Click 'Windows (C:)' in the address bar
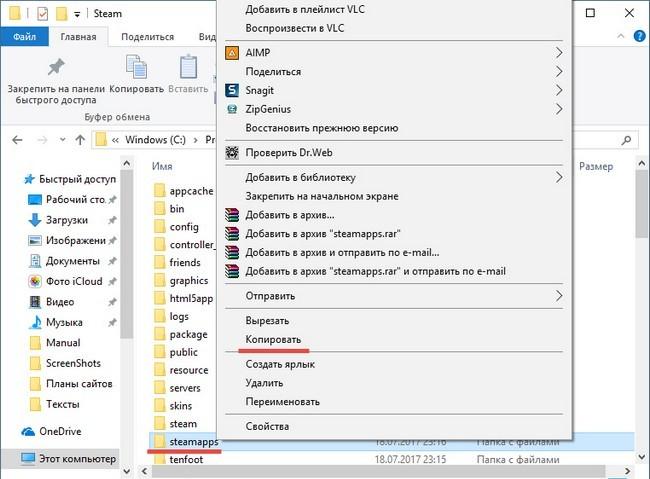 pyautogui.click(x=155, y=140)
